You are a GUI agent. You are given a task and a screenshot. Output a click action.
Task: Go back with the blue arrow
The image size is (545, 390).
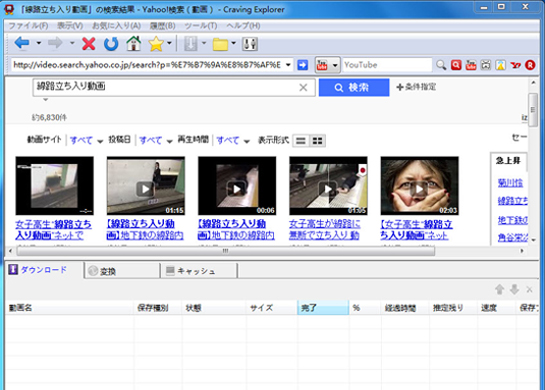pyautogui.click(x=22, y=43)
